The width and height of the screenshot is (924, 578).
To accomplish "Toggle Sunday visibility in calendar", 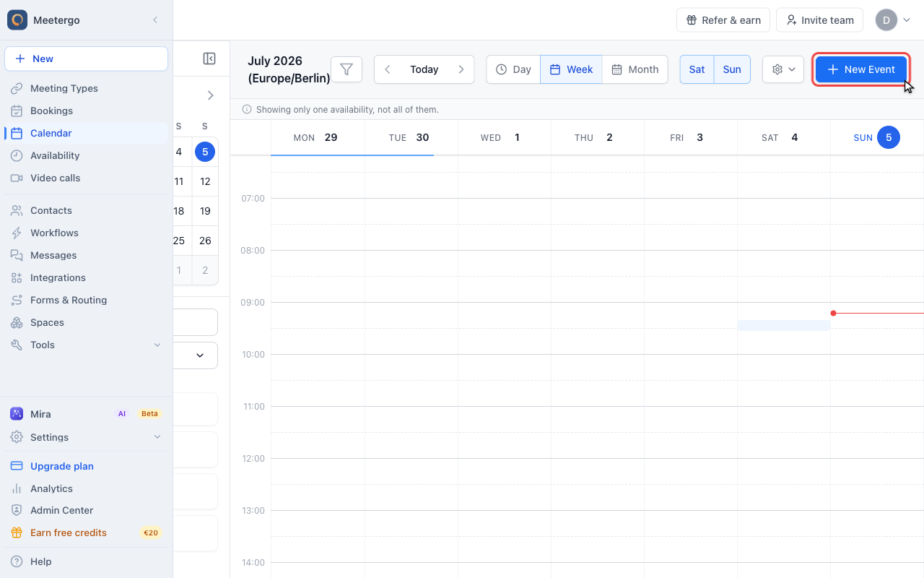I will coord(732,69).
